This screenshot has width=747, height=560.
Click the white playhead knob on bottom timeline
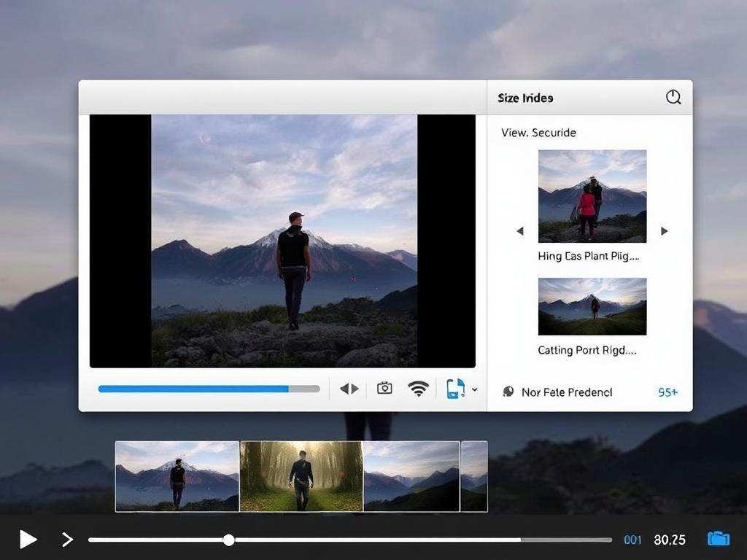click(228, 540)
